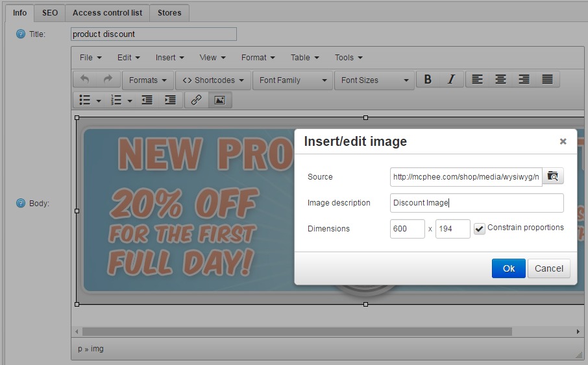This screenshot has width=588, height=365.
Task: Open the Font Family dropdown
Action: 292,80
